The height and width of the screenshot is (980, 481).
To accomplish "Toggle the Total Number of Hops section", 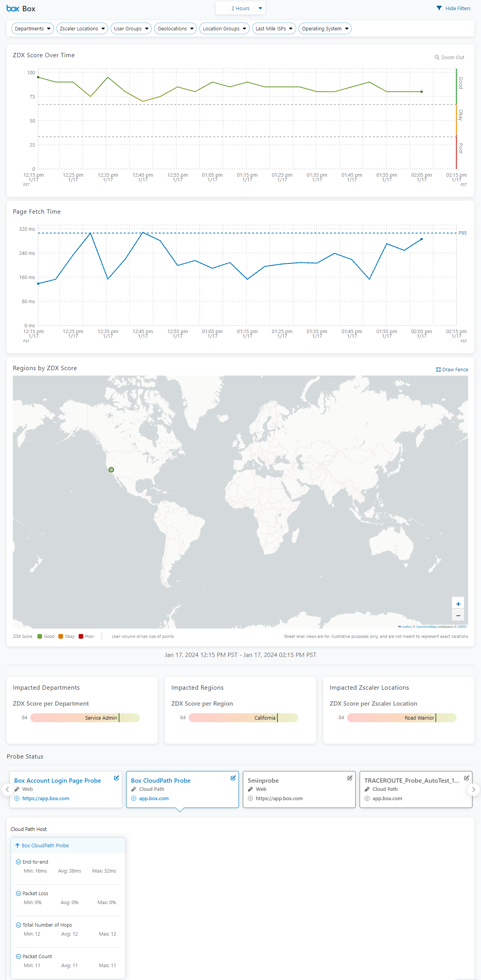I will [x=18, y=925].
